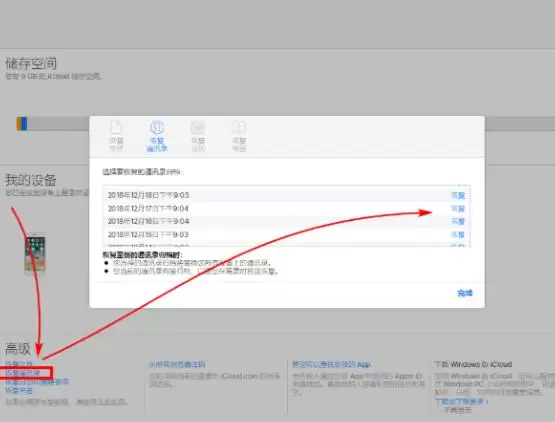Open the manage apps that can look you up link

coord(331,364)
